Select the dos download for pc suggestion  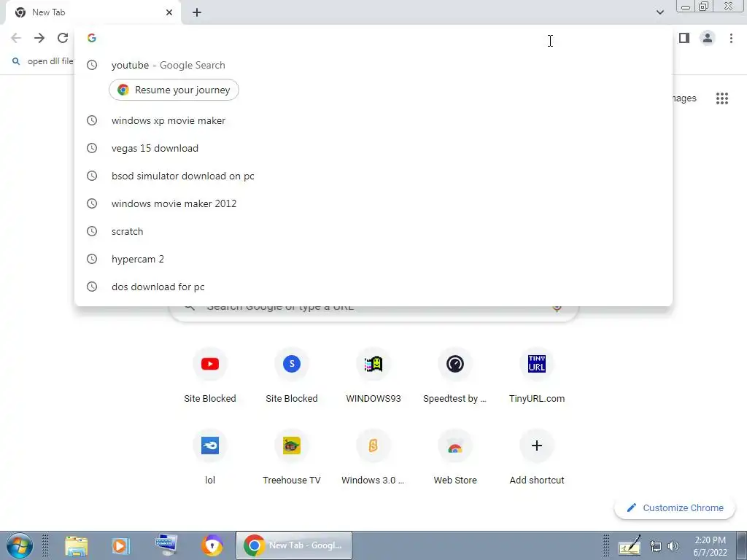click(373, 287)
